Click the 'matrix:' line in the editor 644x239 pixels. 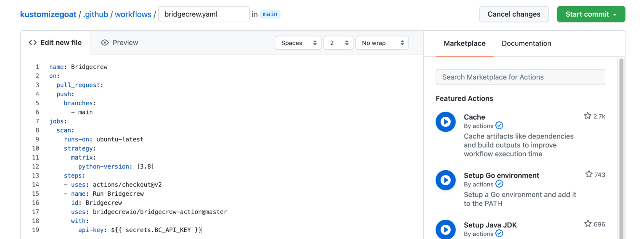[83, 157]
